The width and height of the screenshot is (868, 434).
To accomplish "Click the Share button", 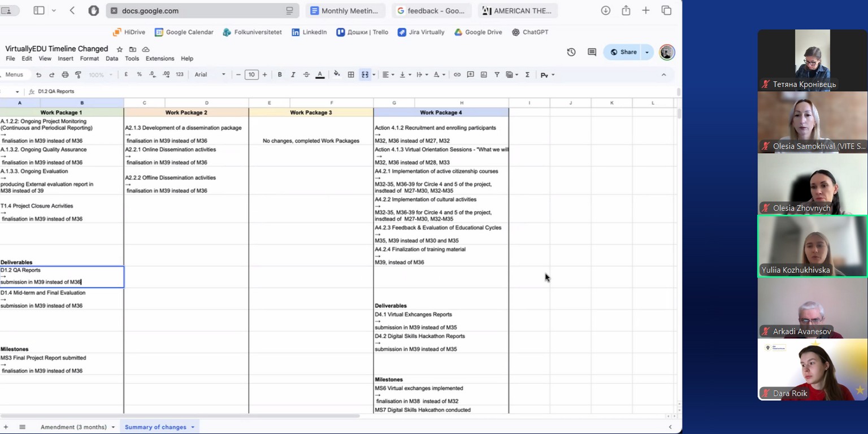I will (x=623, y=52).
